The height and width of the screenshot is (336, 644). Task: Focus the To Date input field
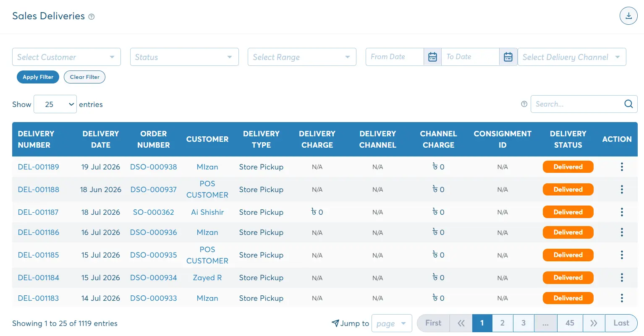(470, 57)
